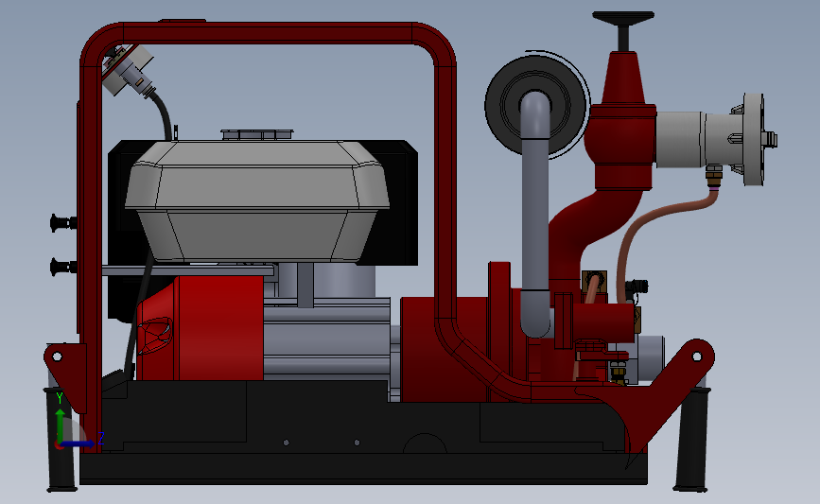Select the fuel tank filler cap
This screenshot has height=504, width=820.
pyautogui.click(x=256, y=134)
